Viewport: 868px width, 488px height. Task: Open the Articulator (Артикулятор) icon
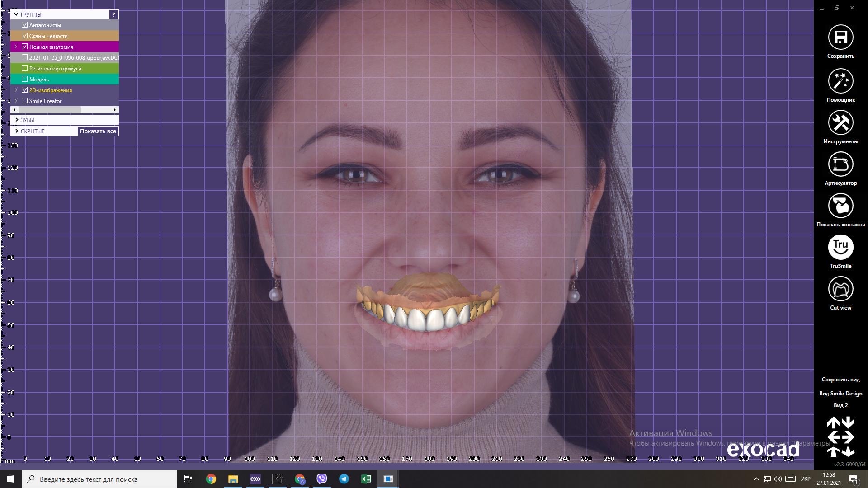tap(840, 164)
